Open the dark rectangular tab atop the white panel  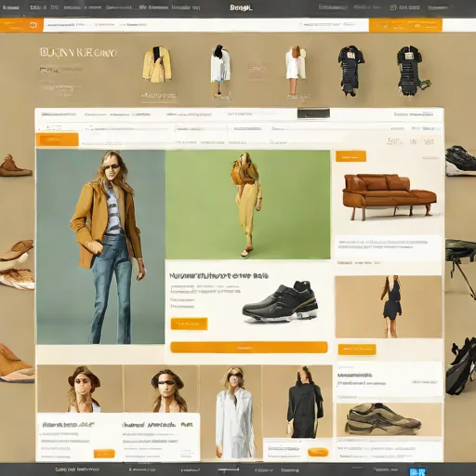coord(313,112)
